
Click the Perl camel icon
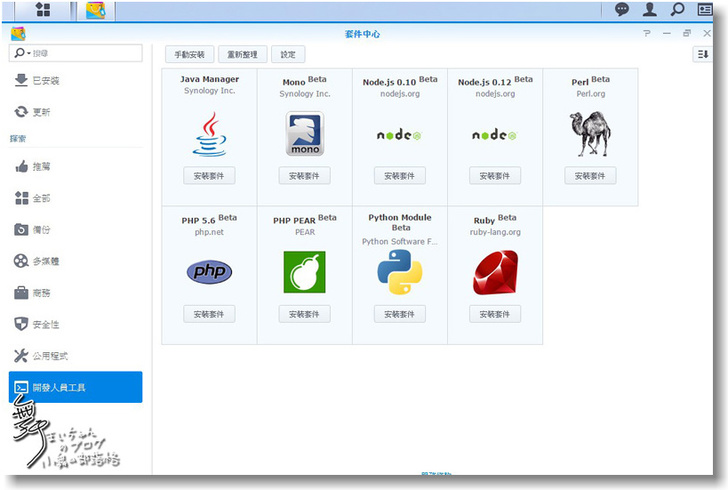[590, 134]
